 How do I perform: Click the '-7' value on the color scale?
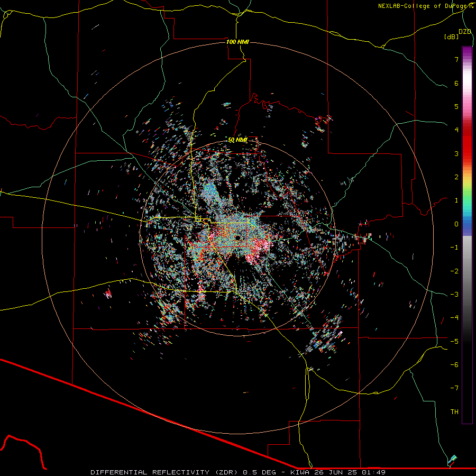(454, 388)
